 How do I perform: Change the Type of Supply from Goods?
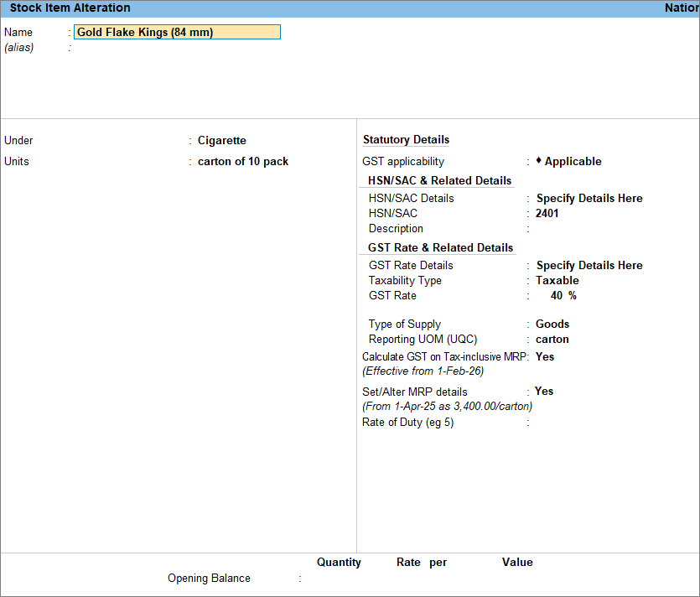click(x=552, y=324)
